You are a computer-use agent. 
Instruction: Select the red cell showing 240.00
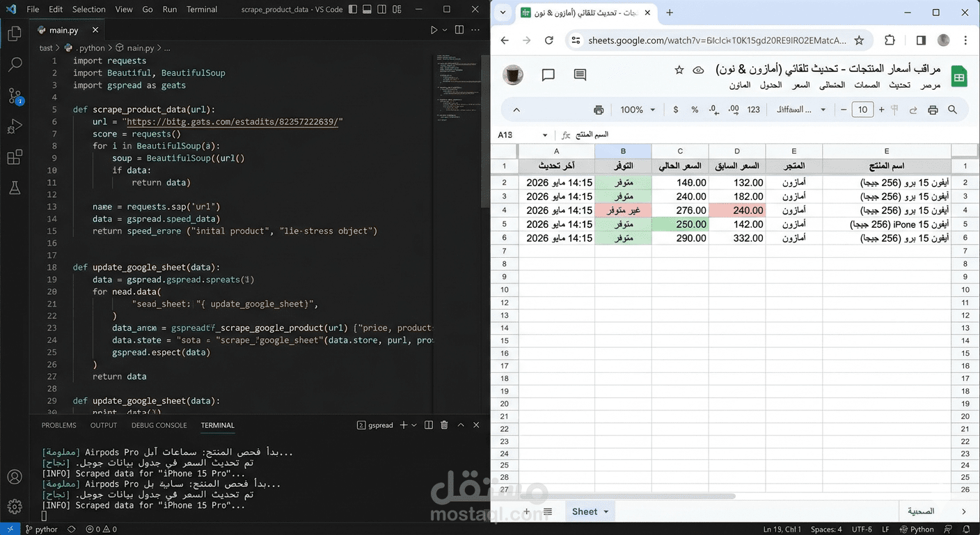coord(737,210)
